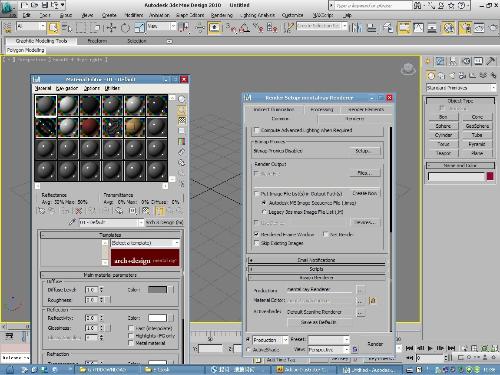The image size is (500, 375).
Task: Go to the animation start frame
Action: 409,348
